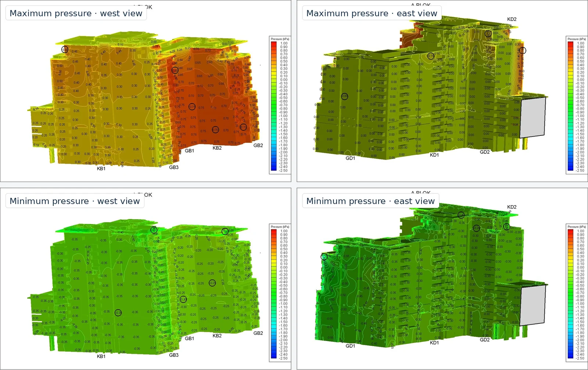
Task: Click 'Pressure (kPa)' legend heading, minimum west view
Action: click(280, 227)
